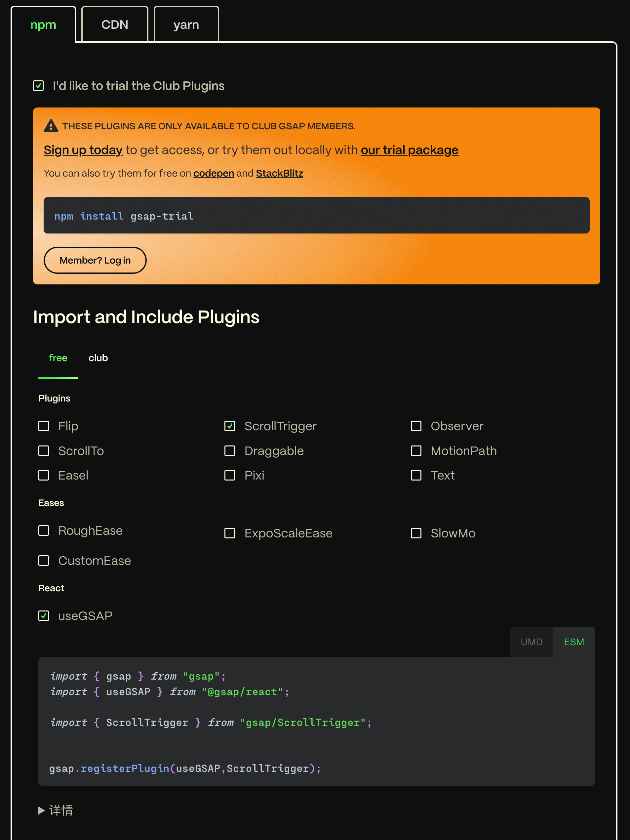Check the ExpoScaleEase checkbox
Image resolution: width=630 pixels, height=840 pixels.
(x=230, y=533)
